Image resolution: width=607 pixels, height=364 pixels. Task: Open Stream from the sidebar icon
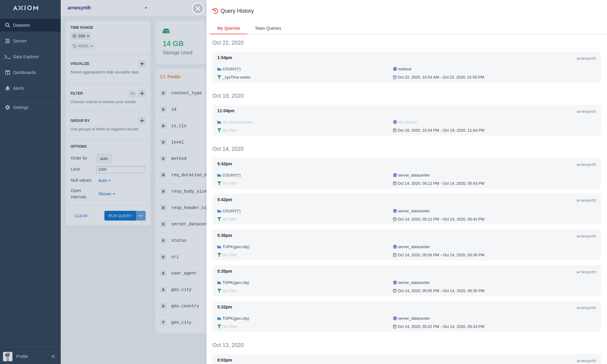coord(8,41)
